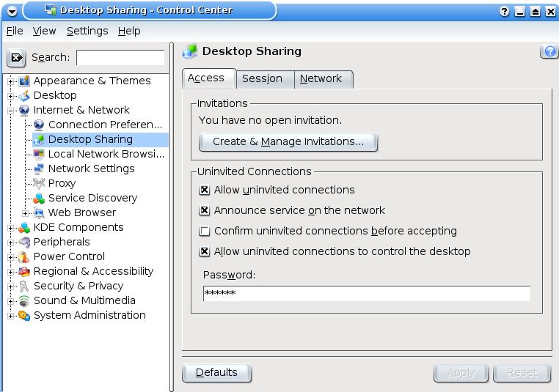
Task: Click the Appearance & Themes icon
Action: tap(24, 81)
